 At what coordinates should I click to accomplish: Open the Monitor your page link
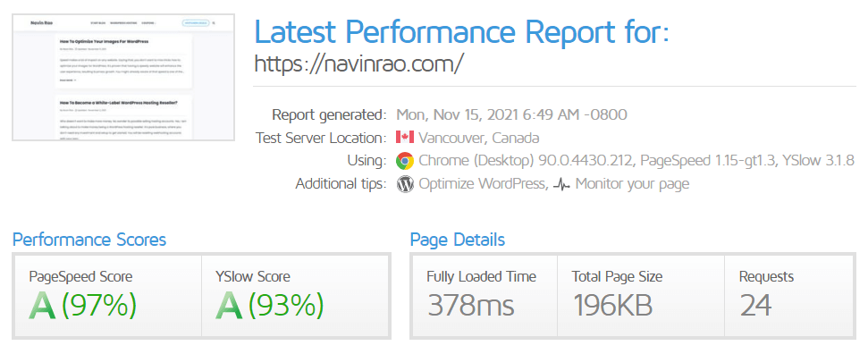point(632,183)
